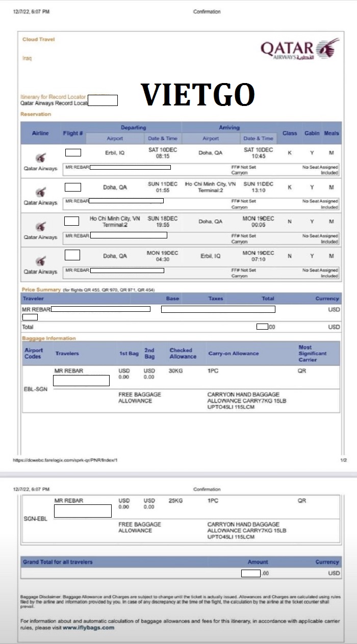Viewport: 357px width, 644px height.
Task: Click the 'Traveler' header in Price Summary
Action: (x=33, y=299)
